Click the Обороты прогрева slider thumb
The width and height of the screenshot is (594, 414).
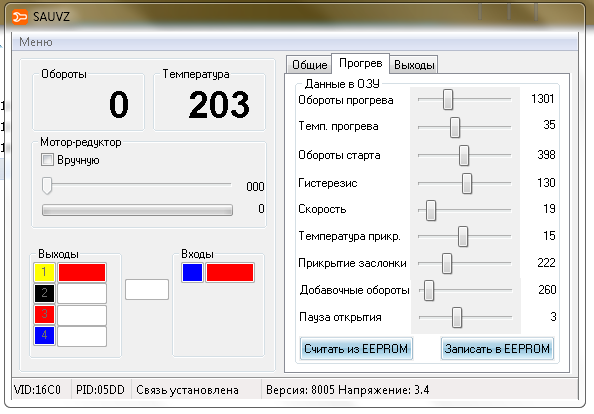448,100
